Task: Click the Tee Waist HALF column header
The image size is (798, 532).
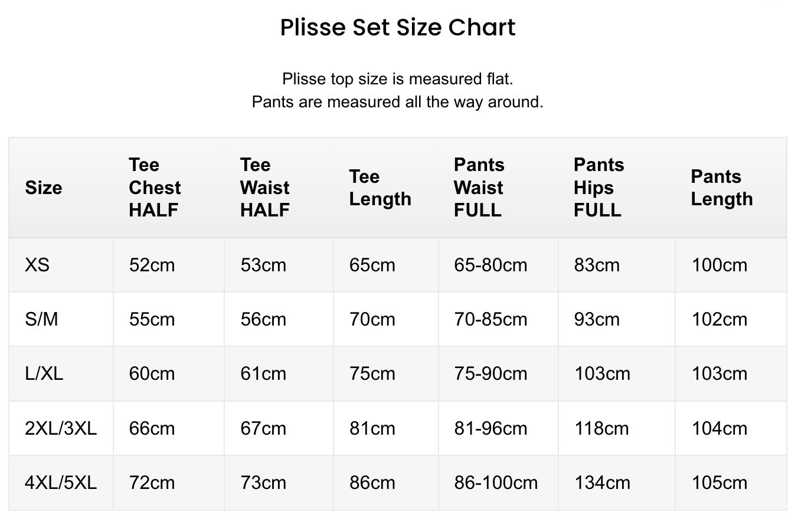Action: tap(265, 188)
